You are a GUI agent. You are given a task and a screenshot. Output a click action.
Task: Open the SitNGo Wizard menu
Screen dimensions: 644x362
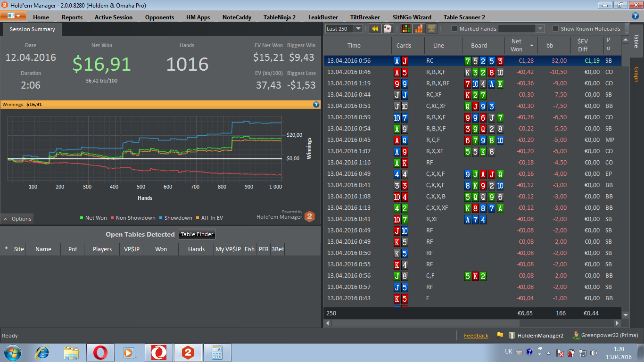coord(412,17)
